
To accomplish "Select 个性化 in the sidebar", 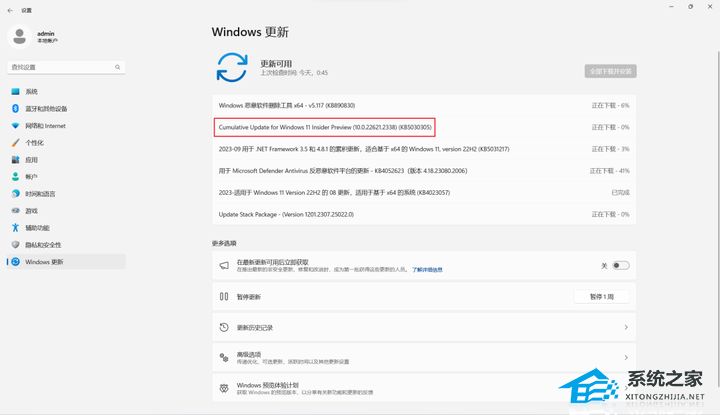I will click(66, 143).
